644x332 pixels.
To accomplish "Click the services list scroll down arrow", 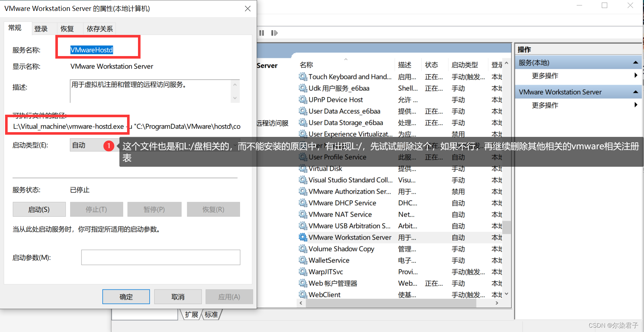I will [506, 294].
